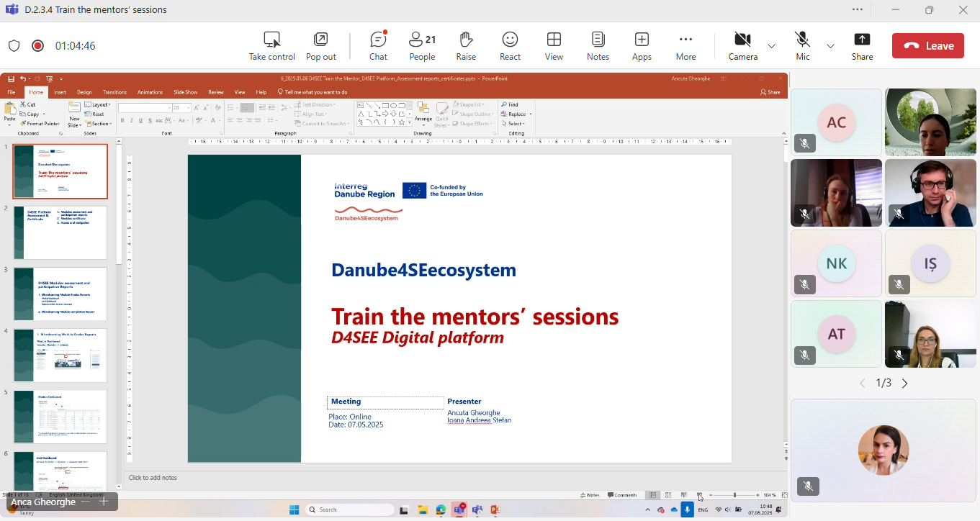
Task: Open the Section dropdown in Slides group
Action: pyautogui.click(x=99, y=123)
